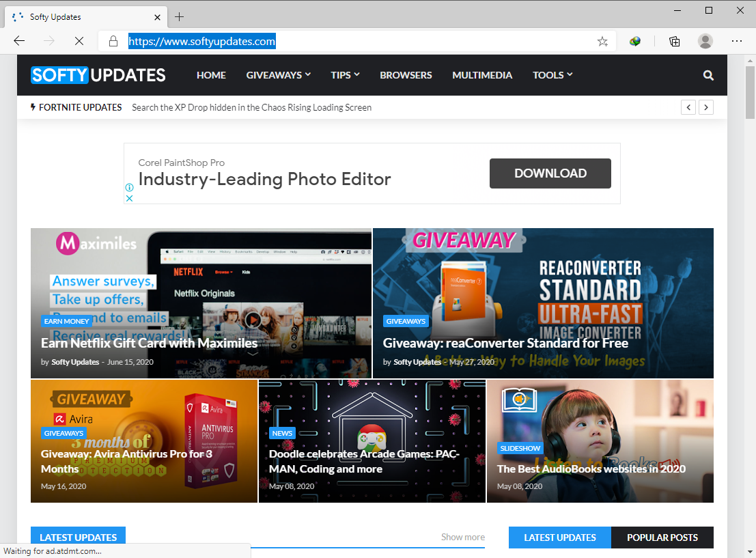The image size is (756, 558).
Task: Click the page vertical scrollbar thumb
Action: [x=750, y=93]
